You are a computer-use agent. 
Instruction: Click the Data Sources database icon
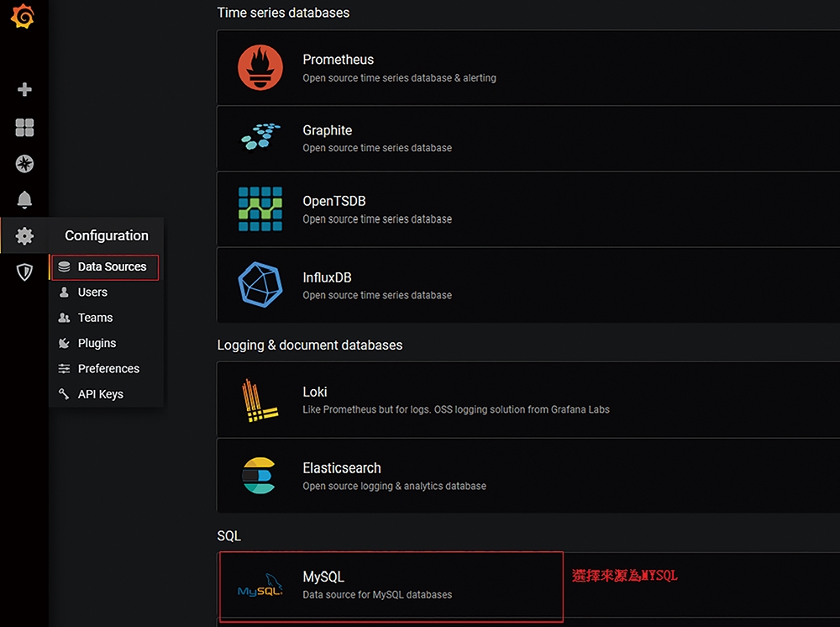(x=65, y=266)
